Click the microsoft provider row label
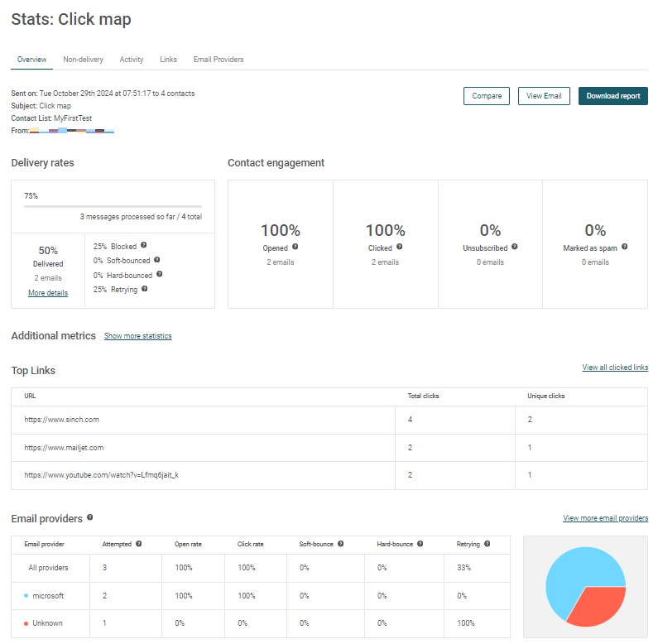The width and height of the screenshot is (658, 644). pos(48,596)
